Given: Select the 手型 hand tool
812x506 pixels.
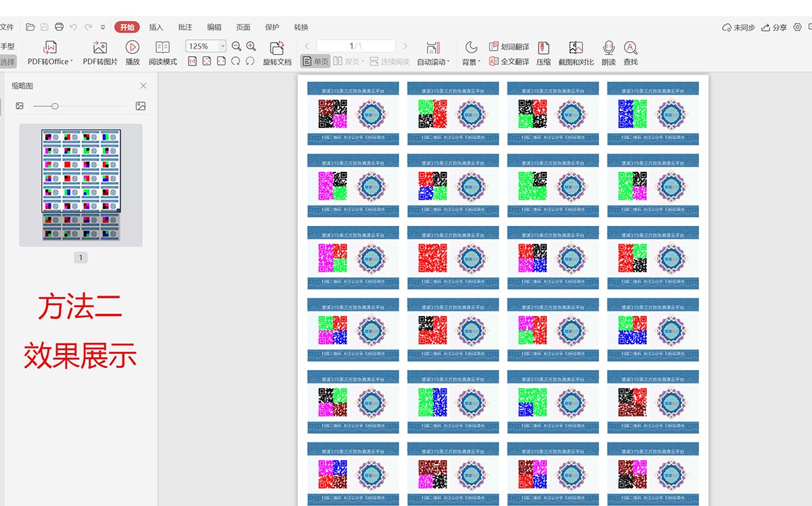Looking at the screenshot, I should [x=7, y=46].
